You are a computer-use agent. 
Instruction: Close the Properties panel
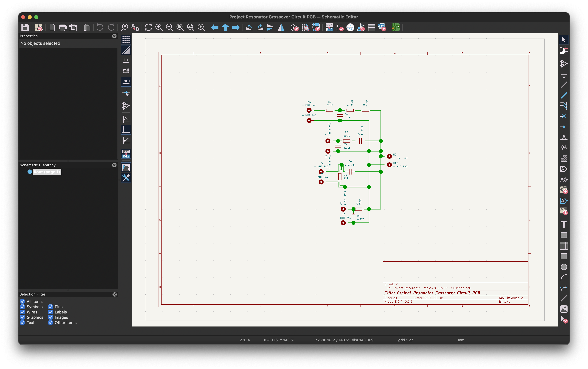coord(114,36)
